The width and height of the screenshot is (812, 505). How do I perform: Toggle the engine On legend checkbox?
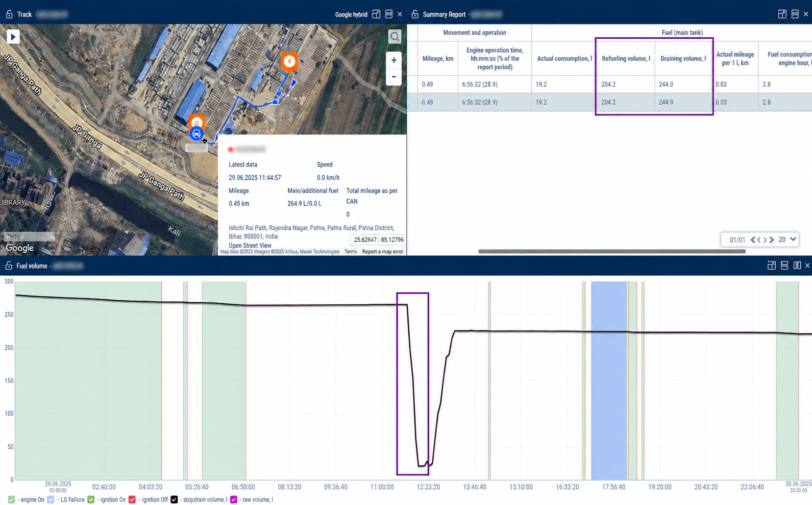click(11, 499)
